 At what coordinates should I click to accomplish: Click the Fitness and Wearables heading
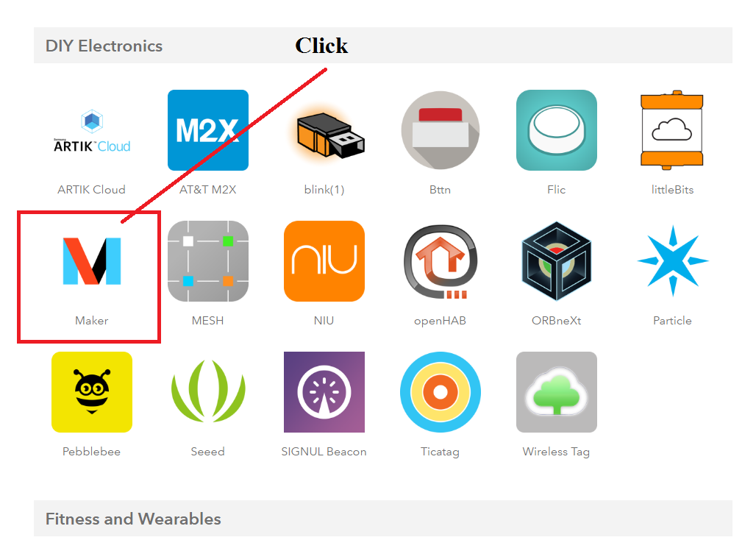(133, 519)
